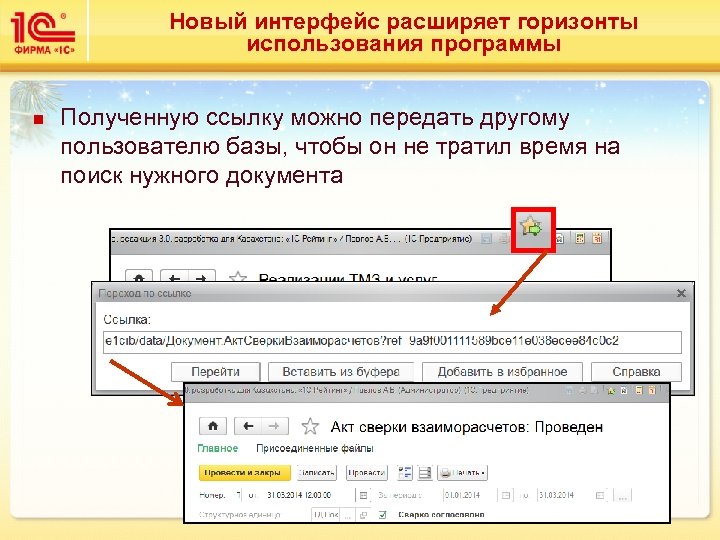Open the calendar picker for period start 01.01.2014

point(505,495)
